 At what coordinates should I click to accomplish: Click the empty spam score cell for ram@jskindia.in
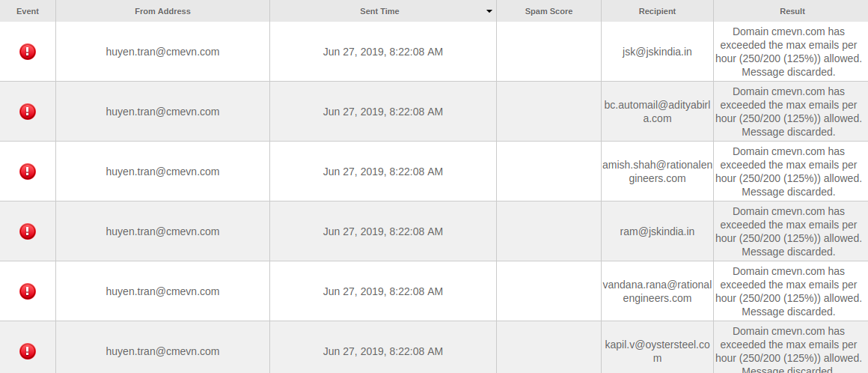[548, 231]
